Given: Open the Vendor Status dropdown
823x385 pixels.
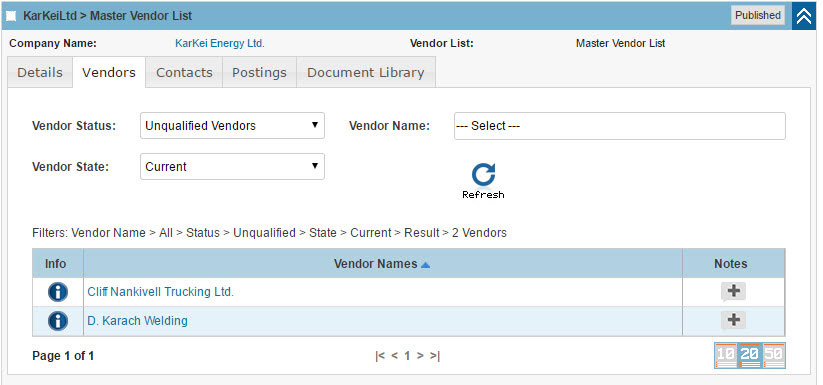Looking at the screenshot, I should point(232,126).
